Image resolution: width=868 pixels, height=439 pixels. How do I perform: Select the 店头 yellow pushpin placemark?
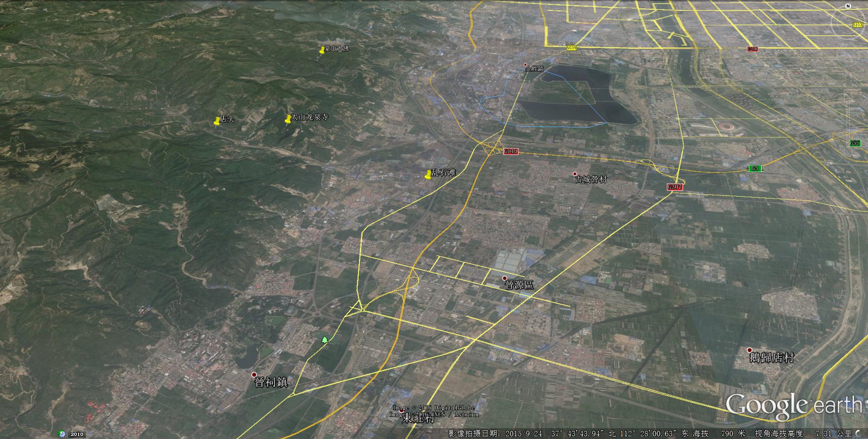(x=217, y=121)
